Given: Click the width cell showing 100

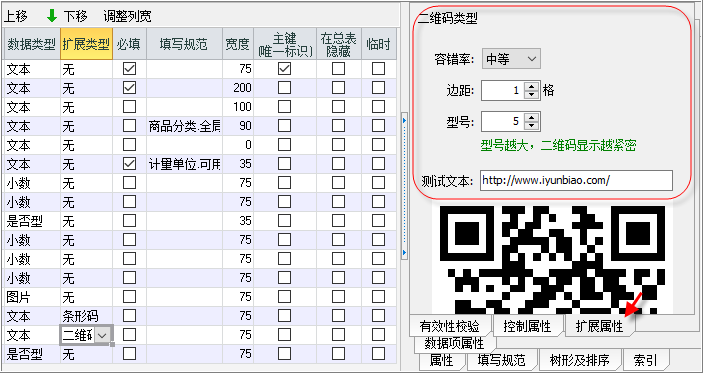Looking at the screenshot, I should 238,107.
